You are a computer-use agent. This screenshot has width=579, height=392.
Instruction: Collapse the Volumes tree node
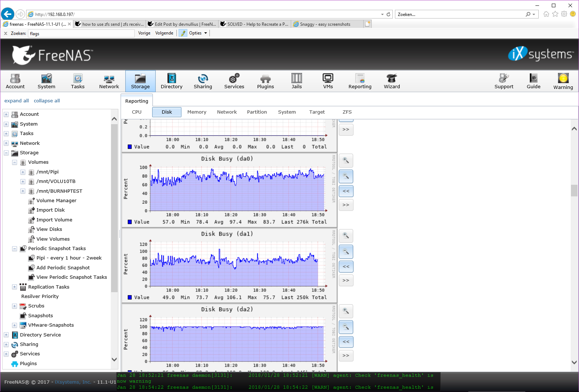point(15,162)
